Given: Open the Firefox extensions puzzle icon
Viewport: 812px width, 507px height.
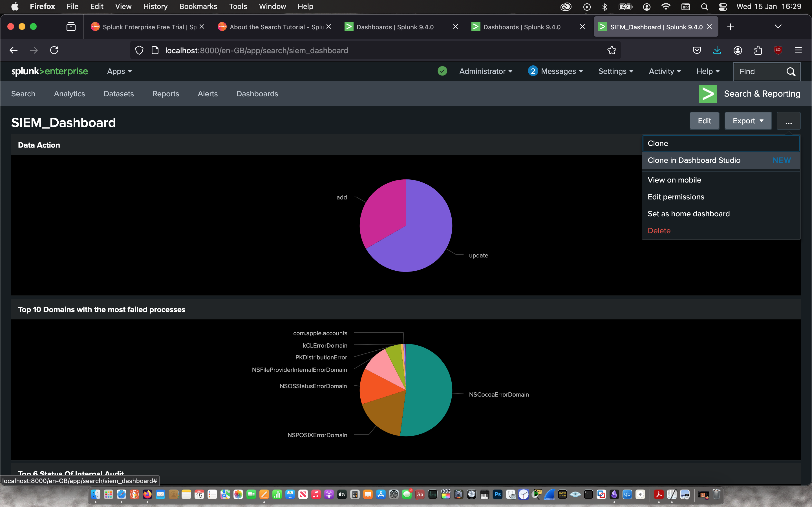Looking at the screenshot, I should [758, 50].
